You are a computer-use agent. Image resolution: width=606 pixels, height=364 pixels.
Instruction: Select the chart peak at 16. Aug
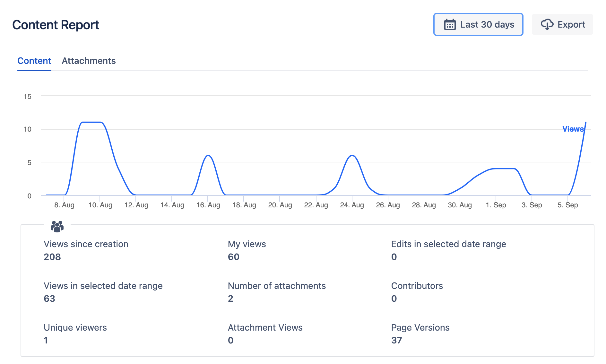pyautogui.click(x=208, y=156)
